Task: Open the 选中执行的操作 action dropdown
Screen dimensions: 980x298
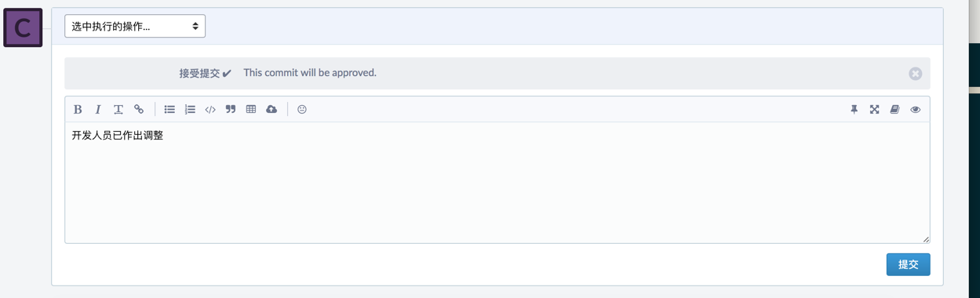Action: pyautogui.click(x=135, y=26)
